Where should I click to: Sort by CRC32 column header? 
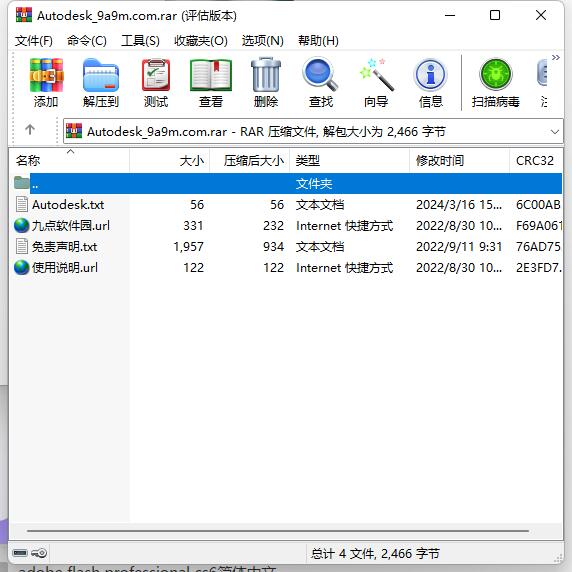pos(536,161)
